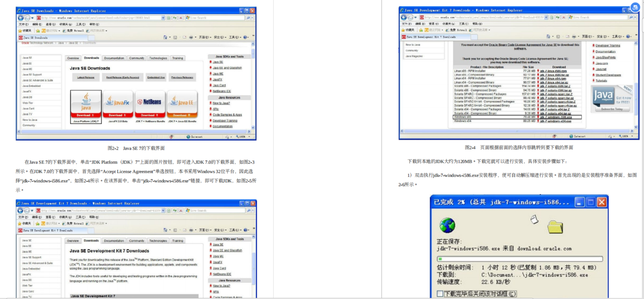Click Print icon in figure 2-4 window command bar
The height and width of the screenshot is (299, 644).
[573, 37]
